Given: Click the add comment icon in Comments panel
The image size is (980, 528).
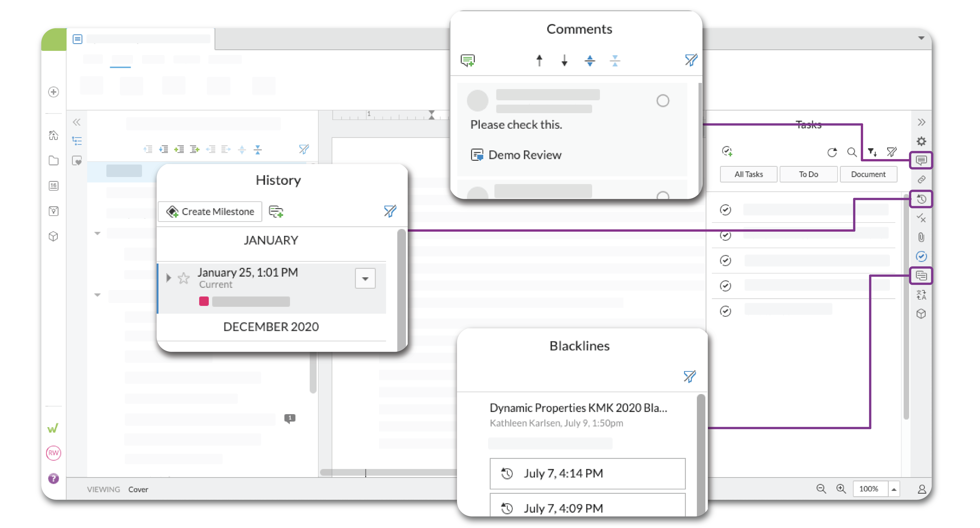Looking at the screenshot, I should [467, 60].
